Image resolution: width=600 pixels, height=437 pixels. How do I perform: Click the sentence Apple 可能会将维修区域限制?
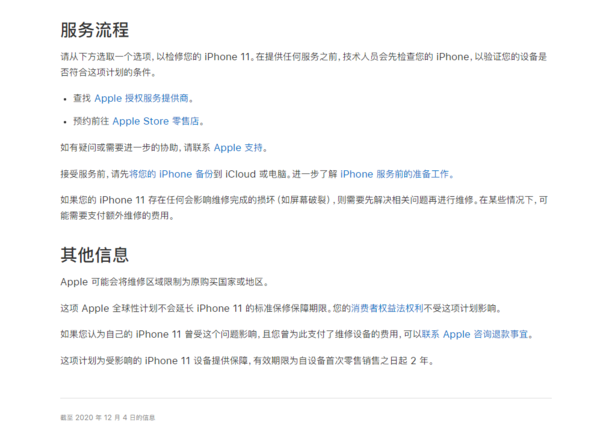click(x=165, y=282)
